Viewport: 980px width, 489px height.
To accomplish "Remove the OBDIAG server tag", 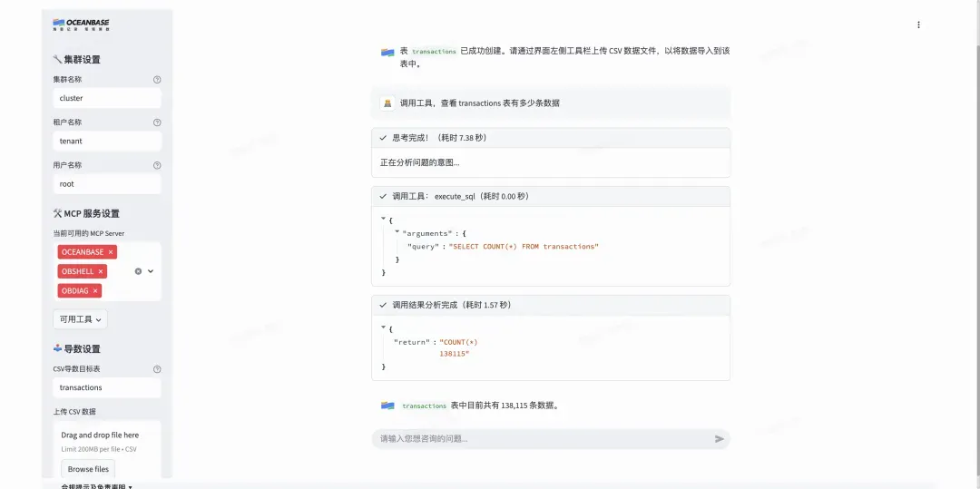I will click(x=95, y=291).
